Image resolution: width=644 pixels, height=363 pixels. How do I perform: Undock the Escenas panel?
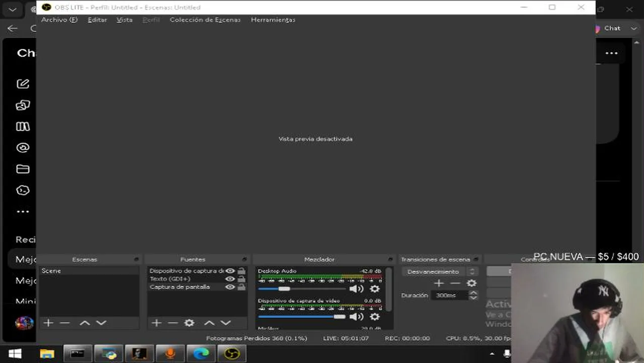[x=136, y=259]
